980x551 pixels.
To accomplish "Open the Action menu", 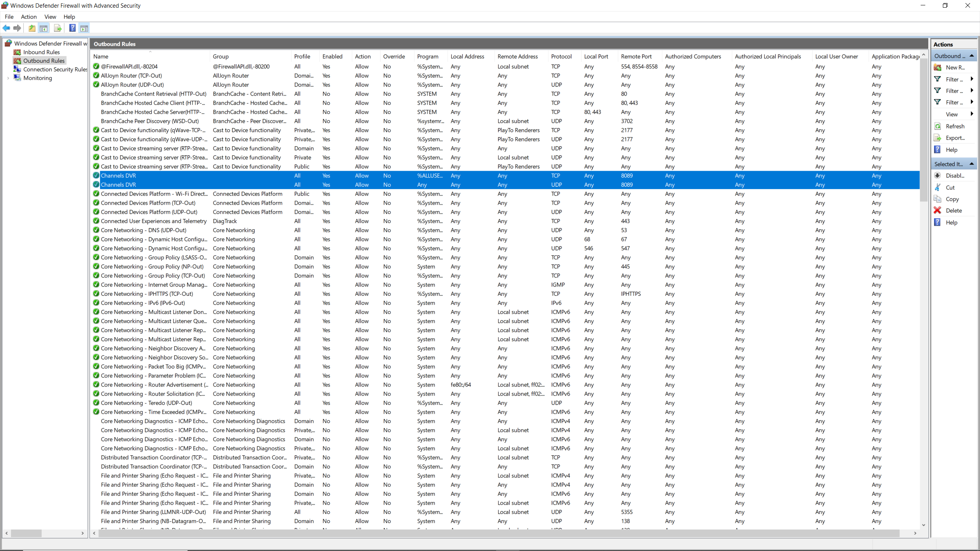I will tap(29, 17).
